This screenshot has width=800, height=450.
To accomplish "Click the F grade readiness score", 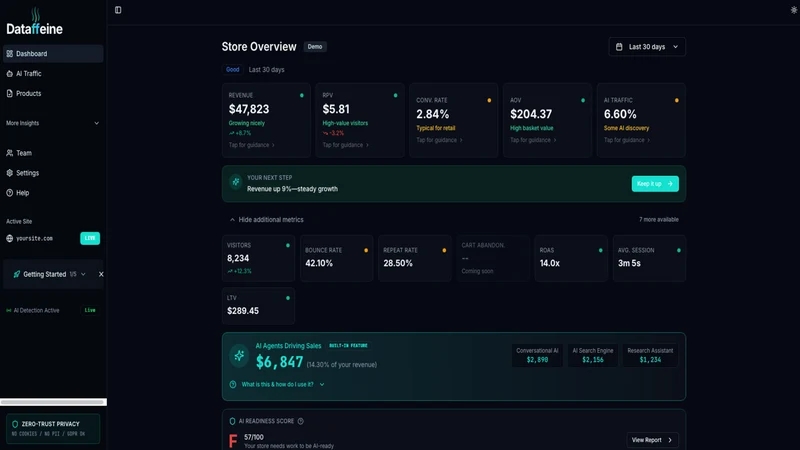I will click(x=233, y=441).
